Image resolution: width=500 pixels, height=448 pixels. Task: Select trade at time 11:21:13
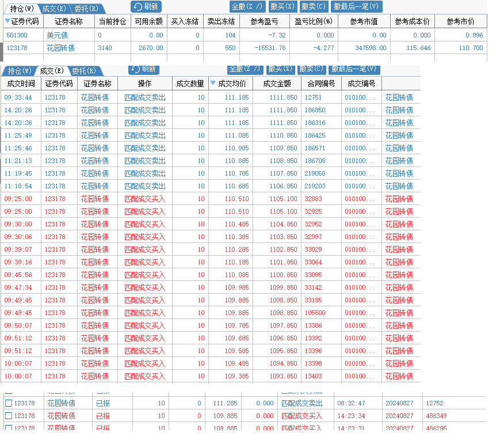211,161
